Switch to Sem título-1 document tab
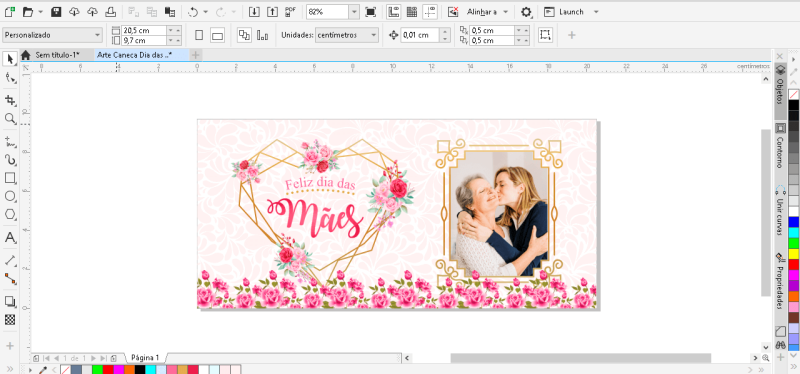Image resolution: width=800 pixels, height=374 pixels. click(x=58, y=55)
